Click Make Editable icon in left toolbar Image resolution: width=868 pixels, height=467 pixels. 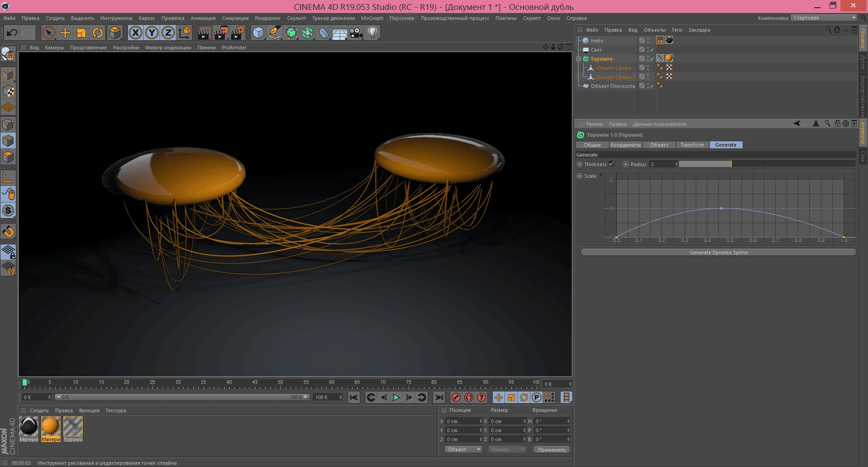(8, 54)
